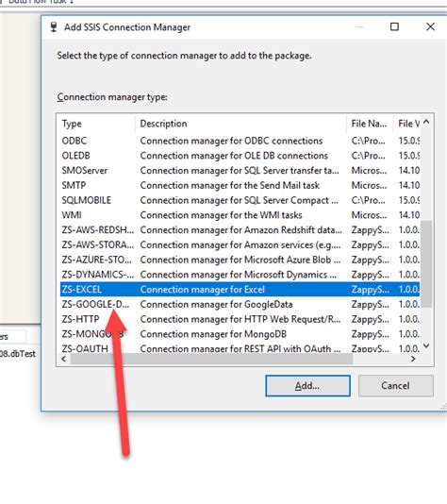Select the SMTP connection manager row
The width and height of the screenshot is (447, 504).
(240, 186)
